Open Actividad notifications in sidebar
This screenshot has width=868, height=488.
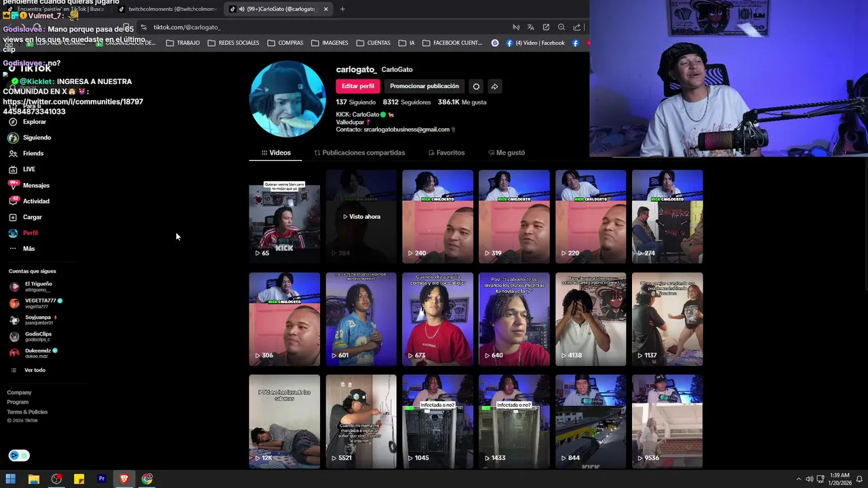point(36,201)
